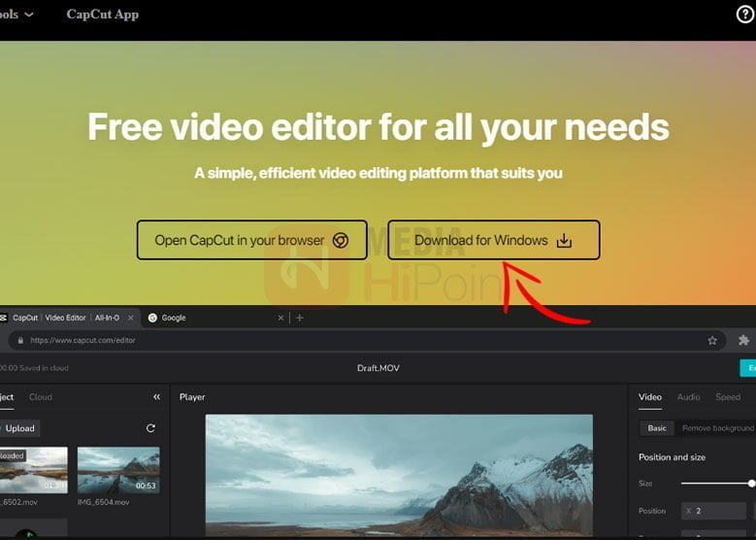Screen dimensions: 756x540
Task: Switch to the Project media tab
Action: [x=7, y=397]
